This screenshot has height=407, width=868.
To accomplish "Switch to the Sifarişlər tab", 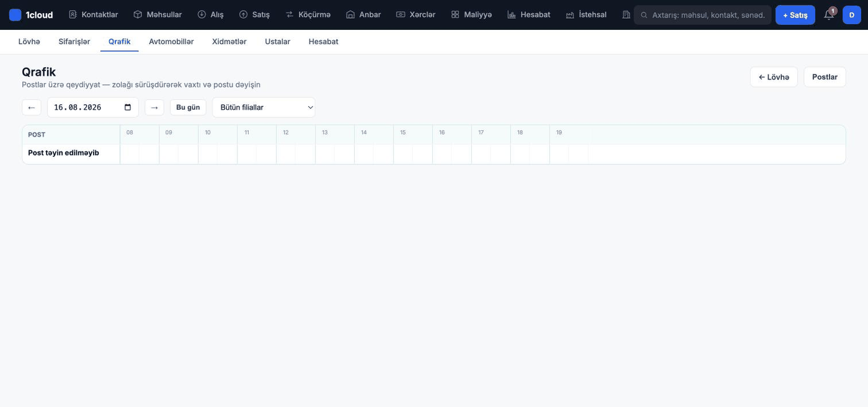I will pos(74,42).
